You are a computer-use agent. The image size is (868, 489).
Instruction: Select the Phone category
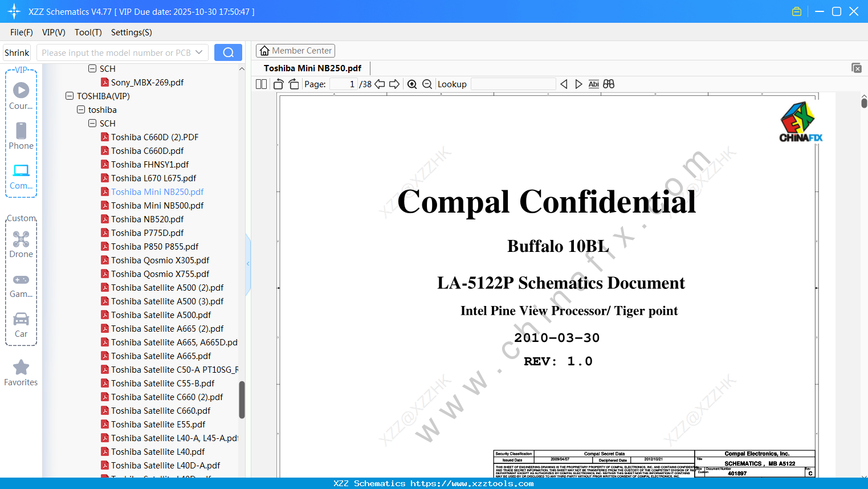(21, 136)
